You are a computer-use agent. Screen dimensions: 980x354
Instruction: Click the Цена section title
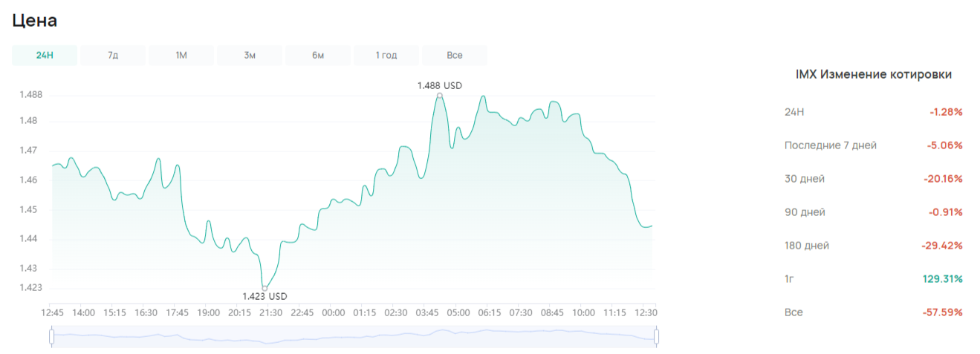(x=35, y=21)
